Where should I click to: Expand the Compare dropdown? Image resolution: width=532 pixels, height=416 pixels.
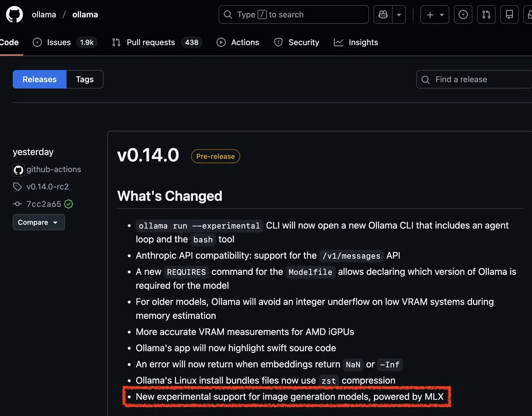point(39,222)
